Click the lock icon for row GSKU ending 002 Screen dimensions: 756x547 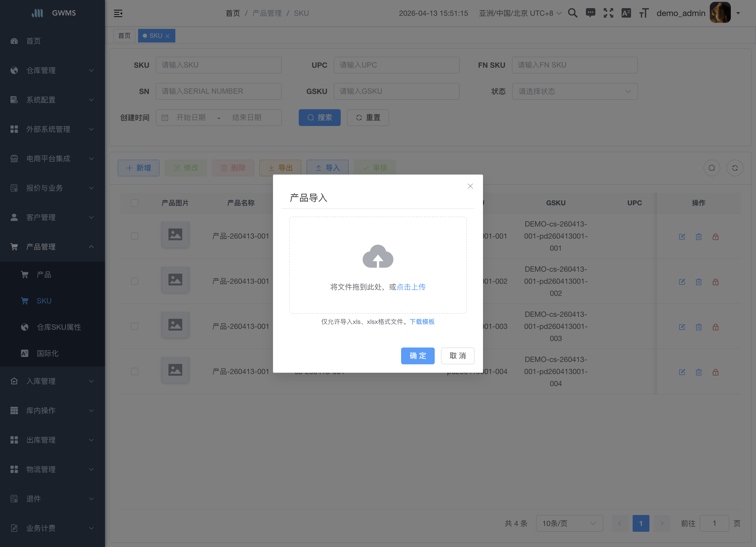[x=715, y=282]
